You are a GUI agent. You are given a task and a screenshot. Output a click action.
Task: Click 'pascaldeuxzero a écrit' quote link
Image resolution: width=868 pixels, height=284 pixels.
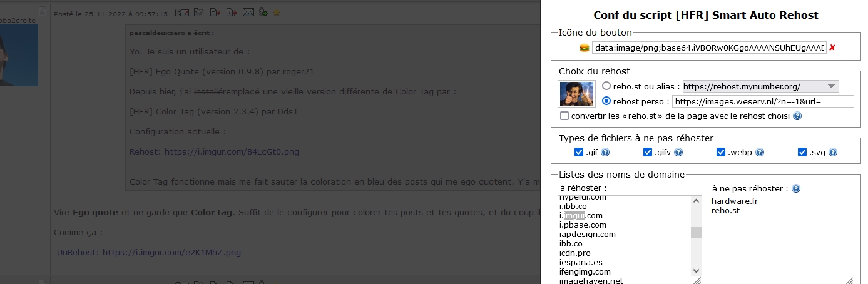[172, 33]
